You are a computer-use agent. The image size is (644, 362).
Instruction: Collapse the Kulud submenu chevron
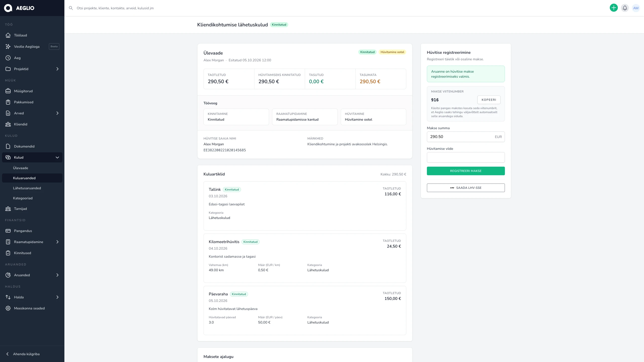pyautogui.click(x=57, y=157)
